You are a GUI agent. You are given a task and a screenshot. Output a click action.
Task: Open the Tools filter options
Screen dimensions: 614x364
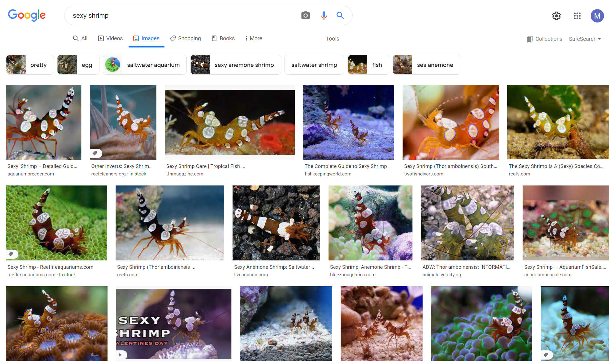point(332,39)
